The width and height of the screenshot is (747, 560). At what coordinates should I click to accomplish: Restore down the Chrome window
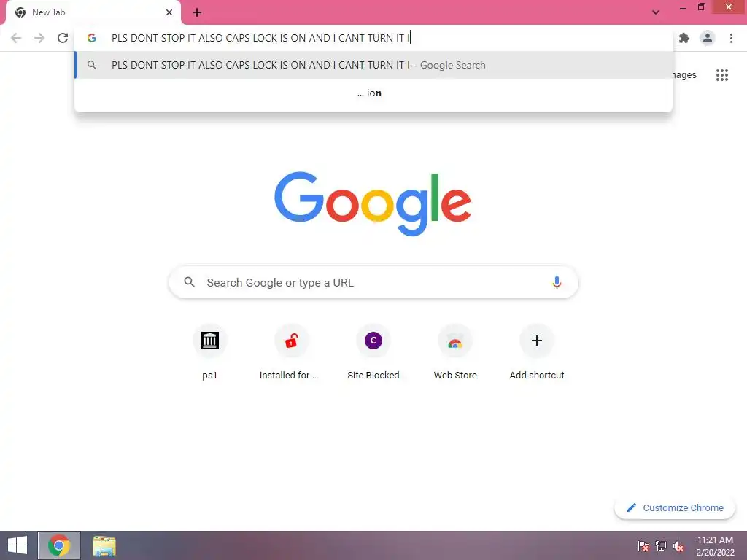pyautogui.click(x=701, y=7)
